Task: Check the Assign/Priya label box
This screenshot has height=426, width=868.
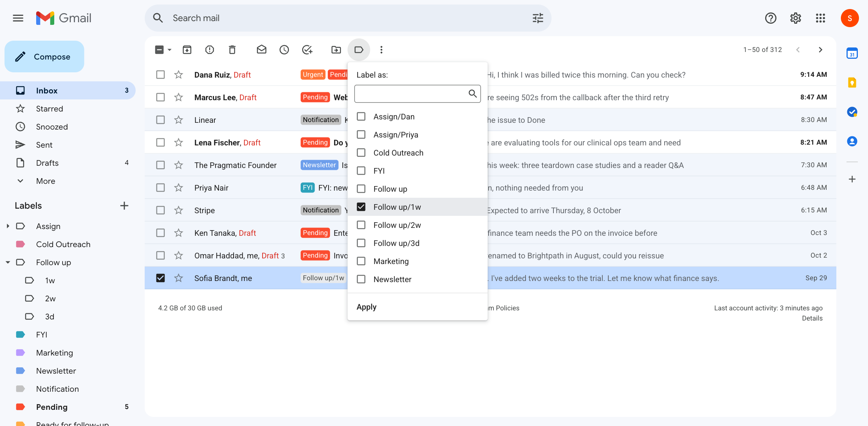Action: pos(361,134)
